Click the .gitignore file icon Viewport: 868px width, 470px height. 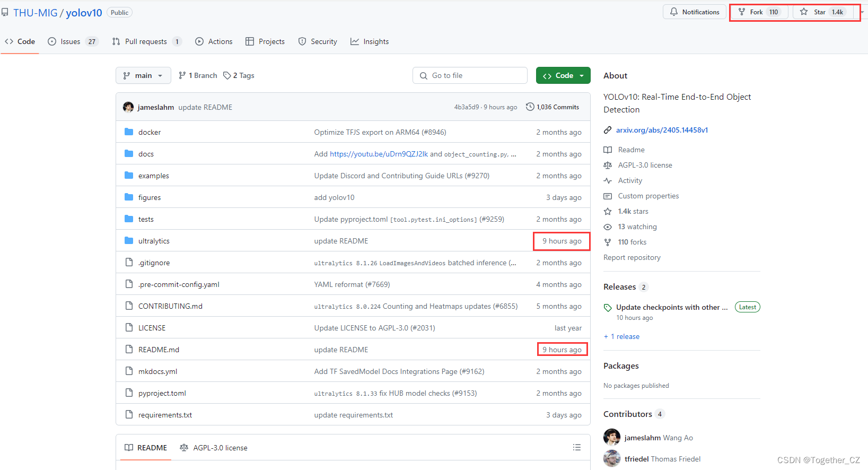pyautogui.click(x=129, y=262)
